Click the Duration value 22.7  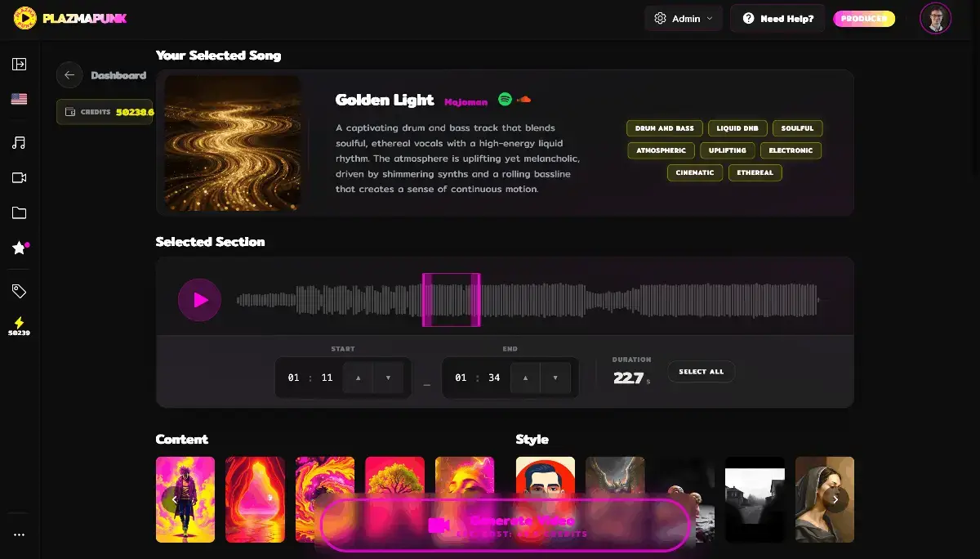[x=628, y=378]
